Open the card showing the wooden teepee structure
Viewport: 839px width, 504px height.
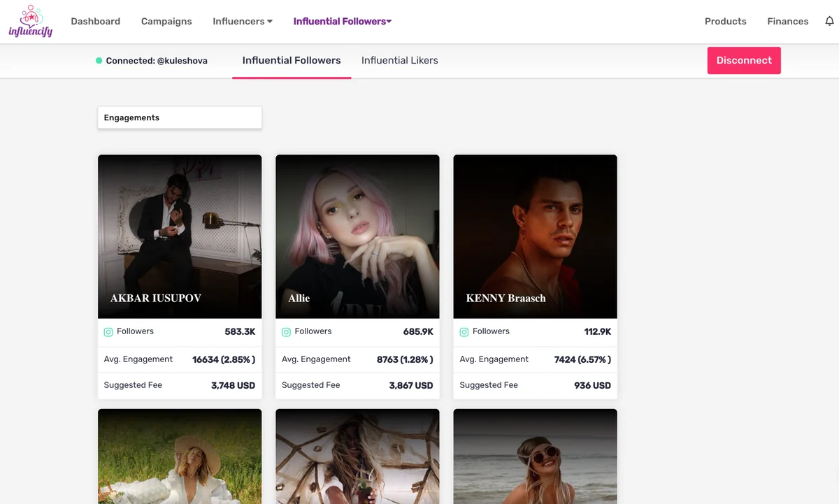[x=357, y=456]
